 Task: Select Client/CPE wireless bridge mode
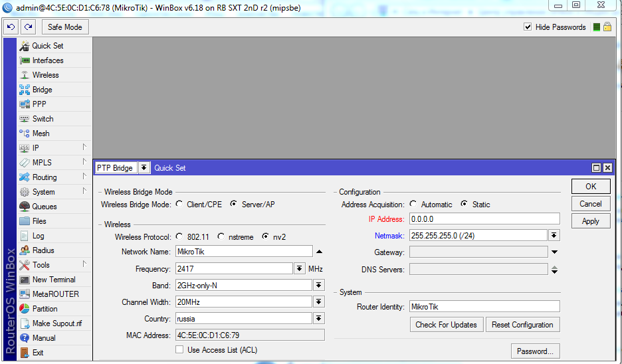(x=179, y=204)
